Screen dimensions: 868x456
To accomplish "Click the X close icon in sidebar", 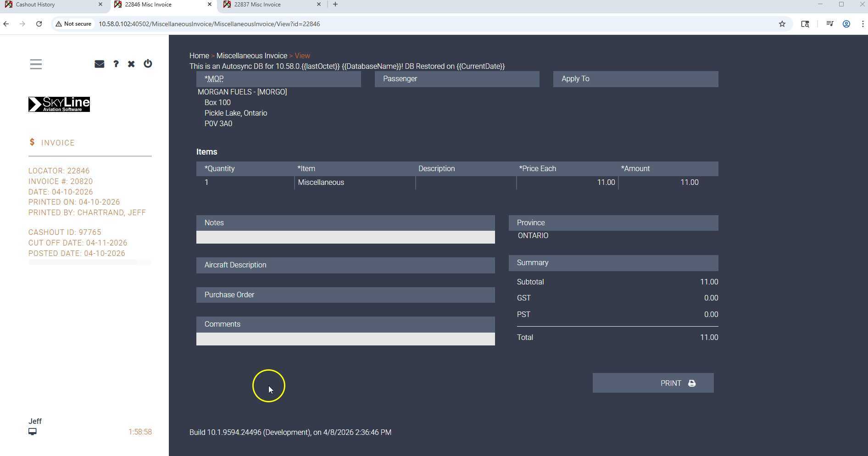I will [x=131, y=64].
